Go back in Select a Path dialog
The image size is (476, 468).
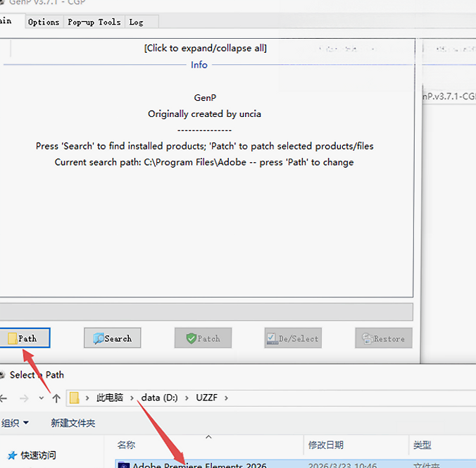coord(4,398)
